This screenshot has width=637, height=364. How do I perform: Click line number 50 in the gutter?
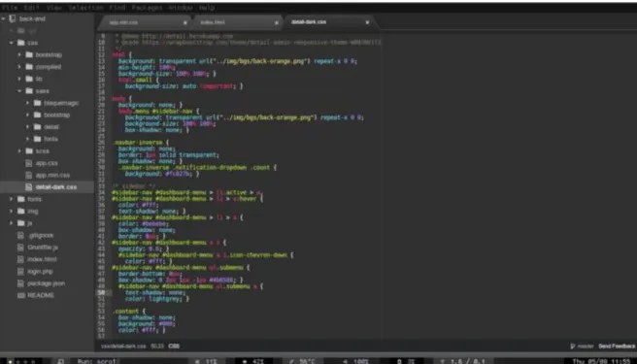tap(101, 292)
